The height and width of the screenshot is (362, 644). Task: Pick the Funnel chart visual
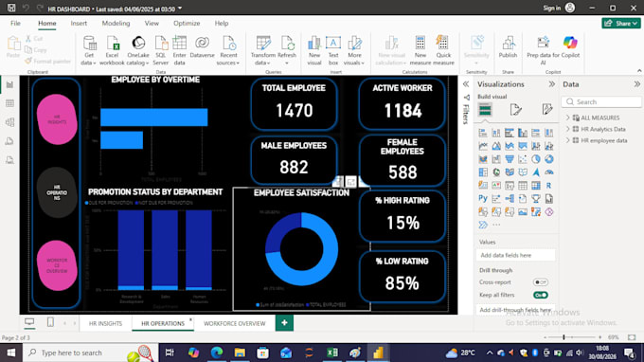pyautogui.click(x=510, y=159)
